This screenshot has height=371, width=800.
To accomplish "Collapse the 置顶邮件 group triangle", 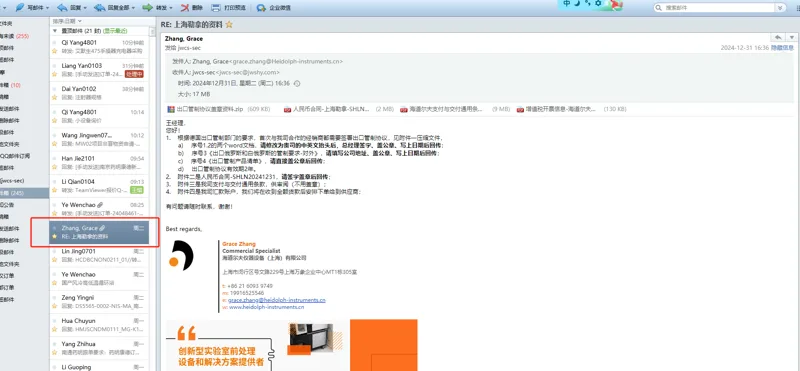I will [x=55, y=31].
